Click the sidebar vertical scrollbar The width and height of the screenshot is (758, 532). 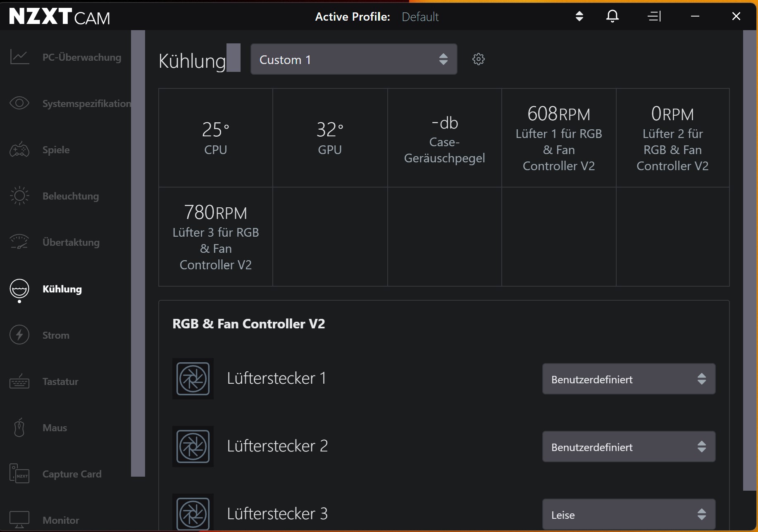tap(138, 253)
